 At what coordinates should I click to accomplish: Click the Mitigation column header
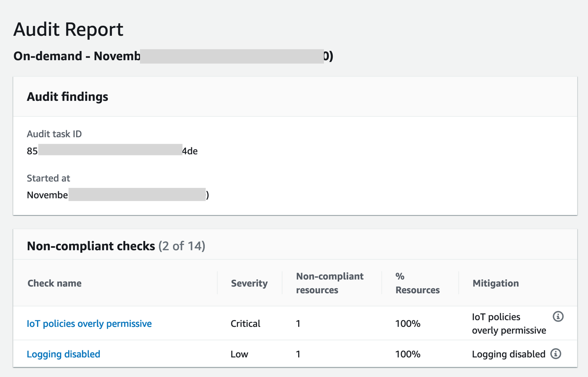(x=495, y=283)
